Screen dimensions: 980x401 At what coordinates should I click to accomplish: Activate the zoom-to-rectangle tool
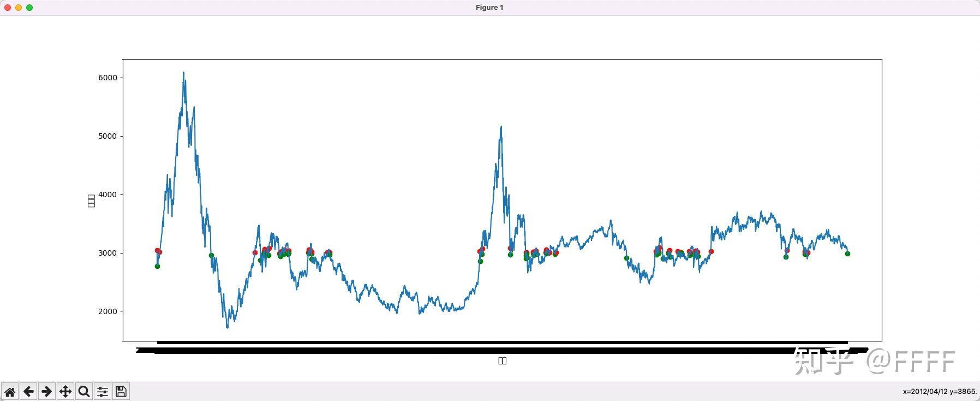84,391
